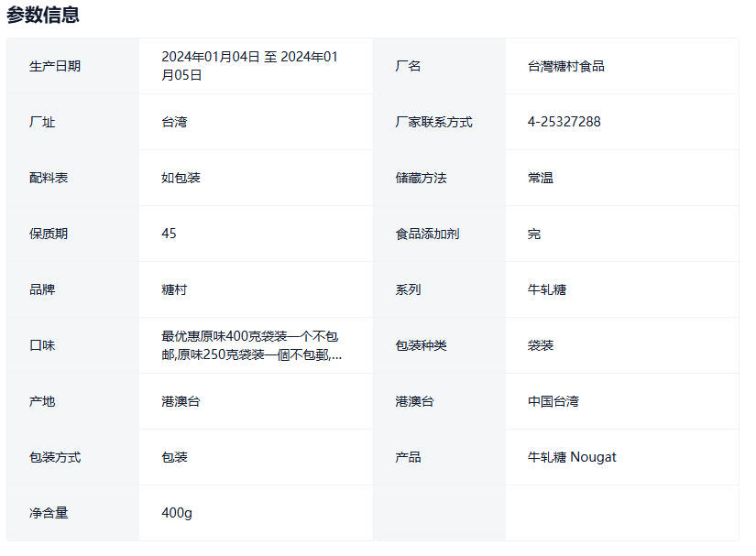The width and height of the screenshot is (756, 556).
Task: Select the 口味 label
Action: point(42,345)
